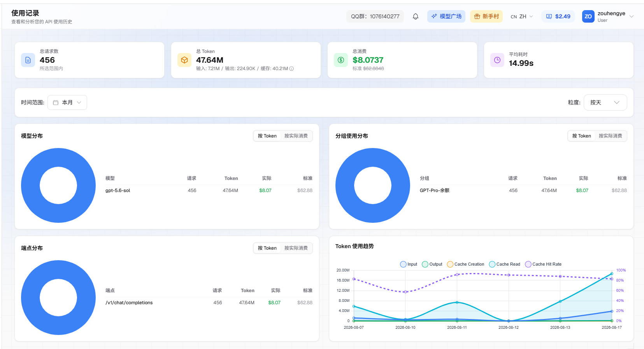Image resolution: width=644 pixels, height=349 pixels.
Task: Expand the 按天 granularity dropdown
Action: pyautogui.click(x=605, y=102)
